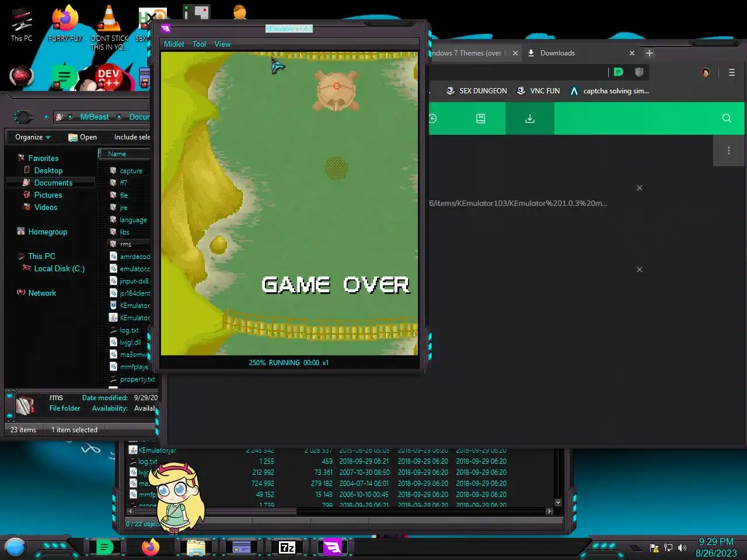The height and width of the screenshot is (560, 747).
Task: Open SEX DUNGEON bookmark in bookmarks bar
Action: [x=476, y=91]
